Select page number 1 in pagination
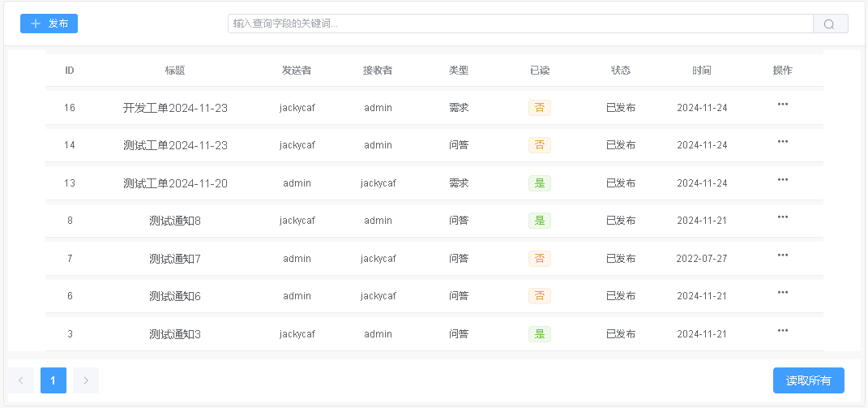 point(53,380)
